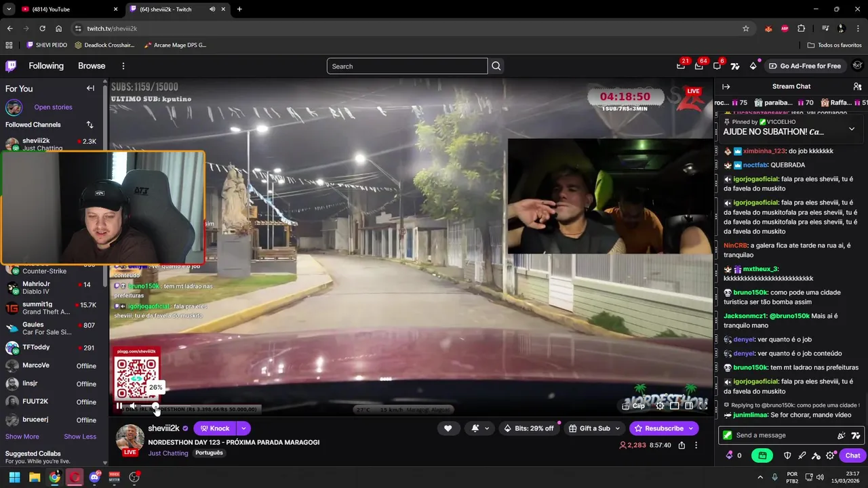Open video player settings gear

point(660,405)
